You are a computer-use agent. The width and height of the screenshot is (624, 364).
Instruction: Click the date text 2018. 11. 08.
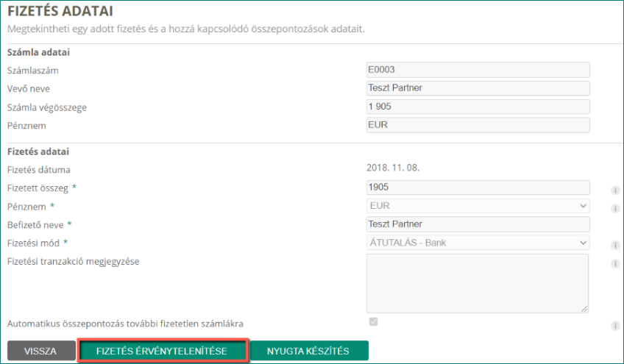(393, 168)
